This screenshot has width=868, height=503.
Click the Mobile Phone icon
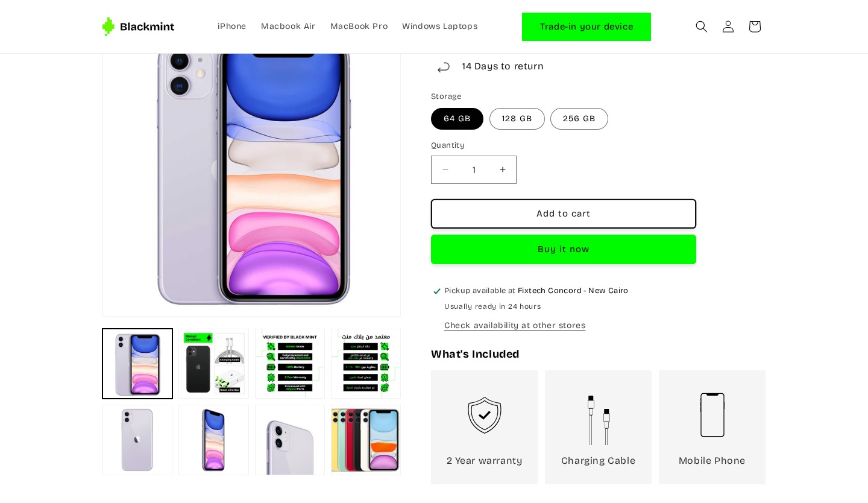(x=712, y=415)
